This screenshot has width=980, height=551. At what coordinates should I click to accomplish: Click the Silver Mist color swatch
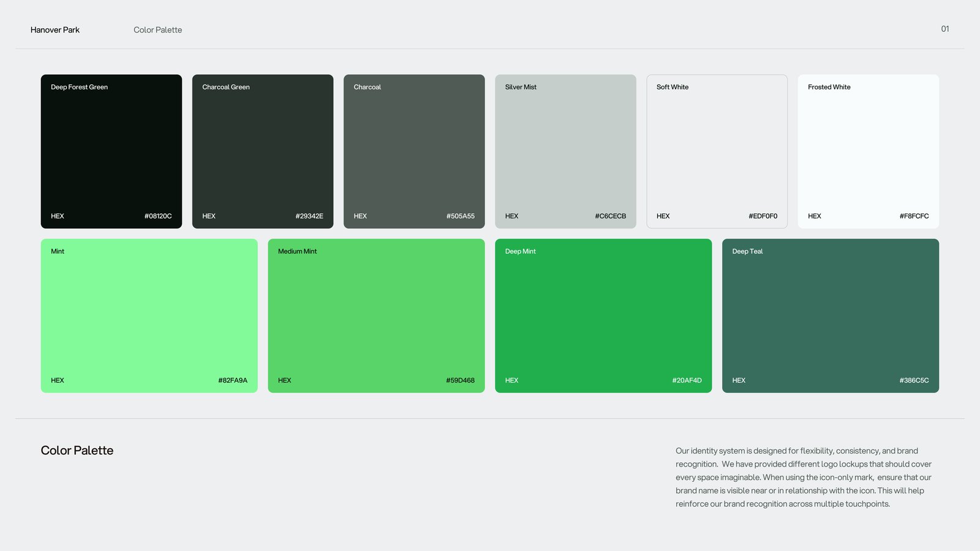[x=565, y=151]
